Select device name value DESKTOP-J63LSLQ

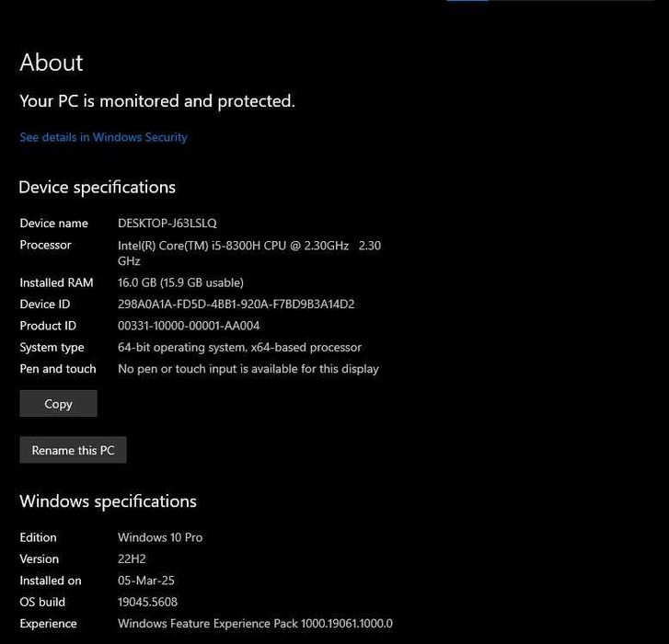pos(167,223)
